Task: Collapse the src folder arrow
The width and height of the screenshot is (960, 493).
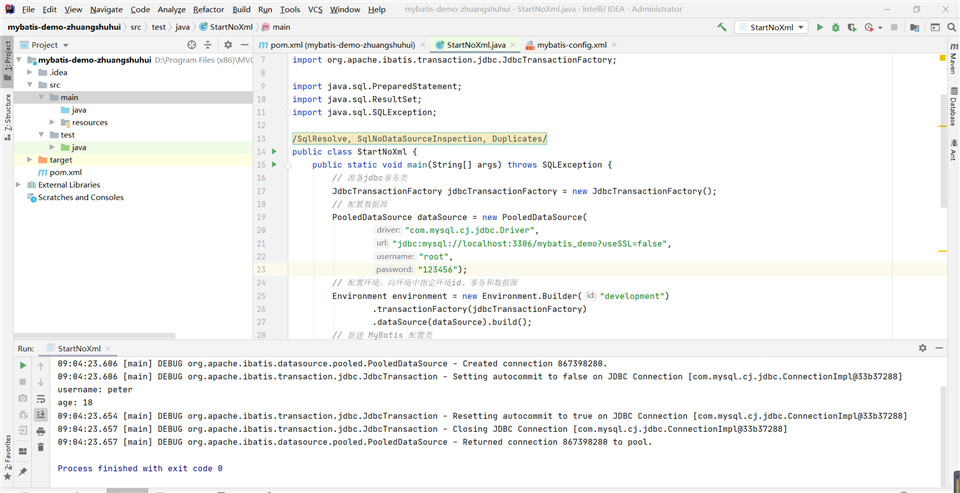Action: [29, 85]
